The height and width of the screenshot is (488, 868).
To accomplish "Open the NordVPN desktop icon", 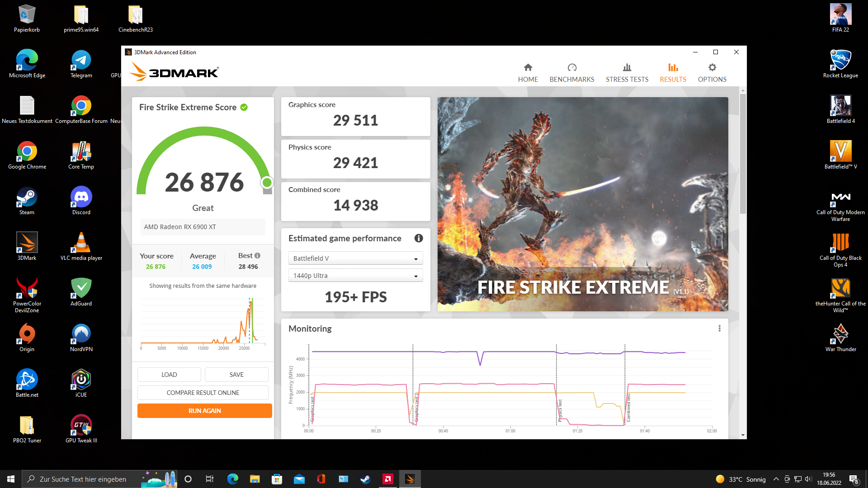I will click(81, 338).
